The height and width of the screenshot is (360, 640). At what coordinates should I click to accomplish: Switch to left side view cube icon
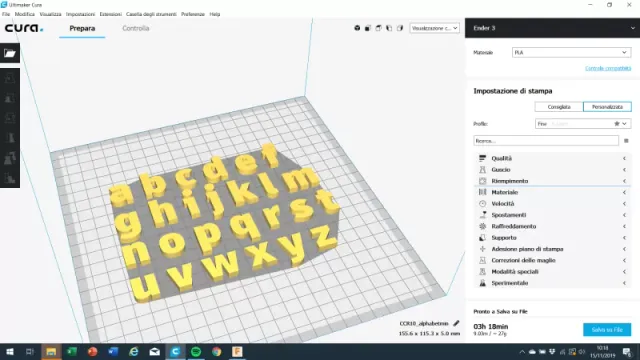(x=389, y=28)
